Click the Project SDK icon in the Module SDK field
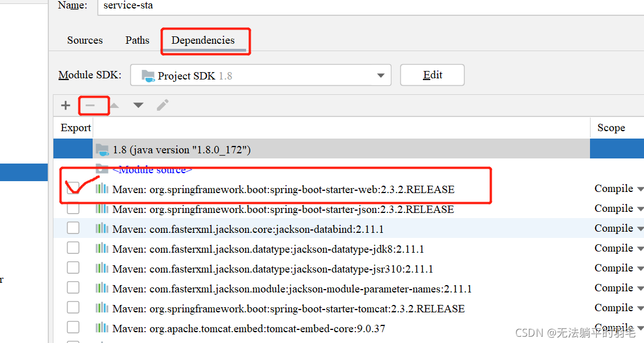The height and width of the screenshot is (343, 644). [149, 74]
